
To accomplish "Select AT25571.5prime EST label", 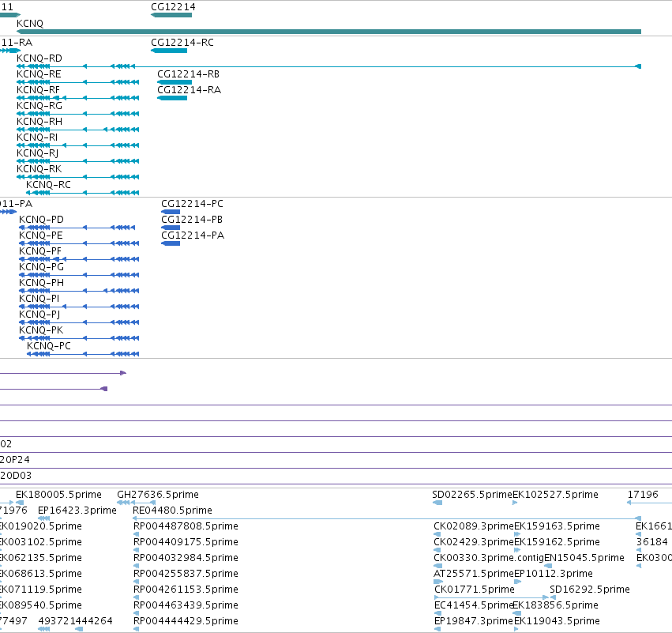I will click(474, 574).
